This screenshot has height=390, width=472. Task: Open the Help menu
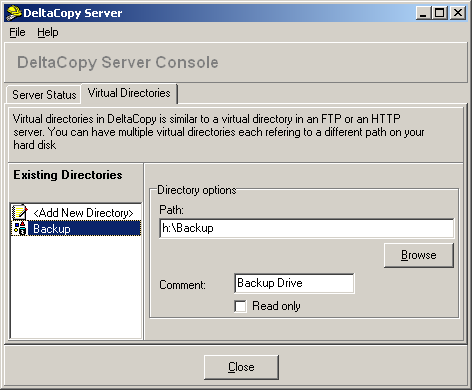48,32
